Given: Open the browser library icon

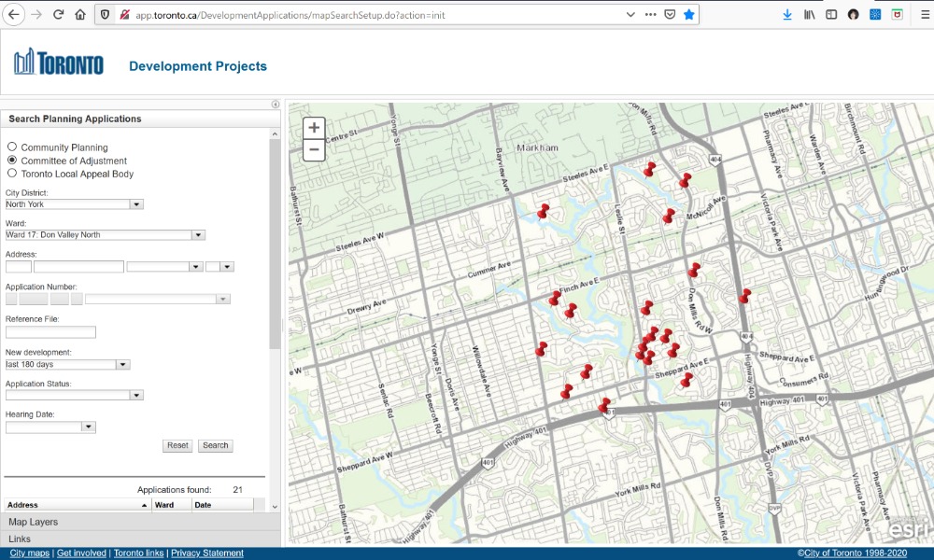Looking at the screenshot, I should click(x=809, y=15).
